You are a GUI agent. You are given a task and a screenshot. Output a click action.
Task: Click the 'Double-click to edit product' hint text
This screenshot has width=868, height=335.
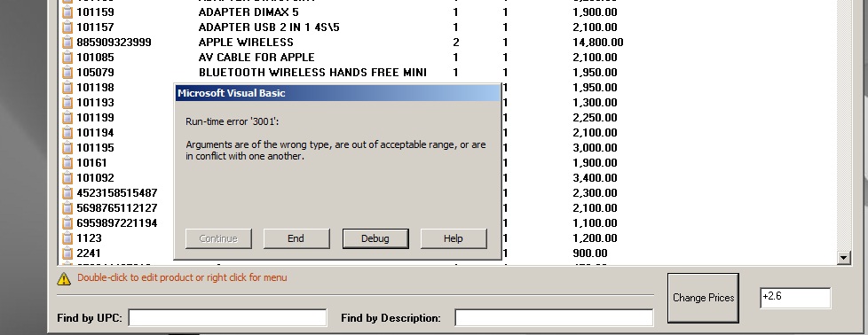182,277
